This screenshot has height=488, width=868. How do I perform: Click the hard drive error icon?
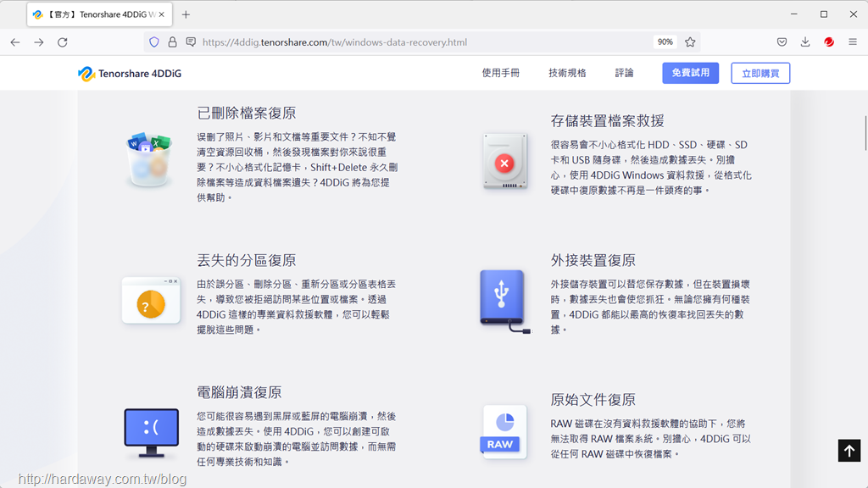click(505, 161)
